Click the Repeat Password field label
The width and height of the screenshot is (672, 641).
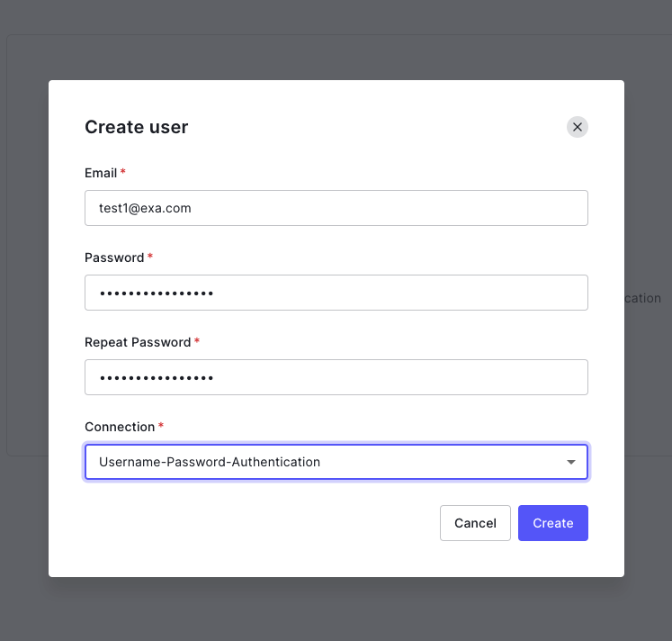(x=138, y=342)
